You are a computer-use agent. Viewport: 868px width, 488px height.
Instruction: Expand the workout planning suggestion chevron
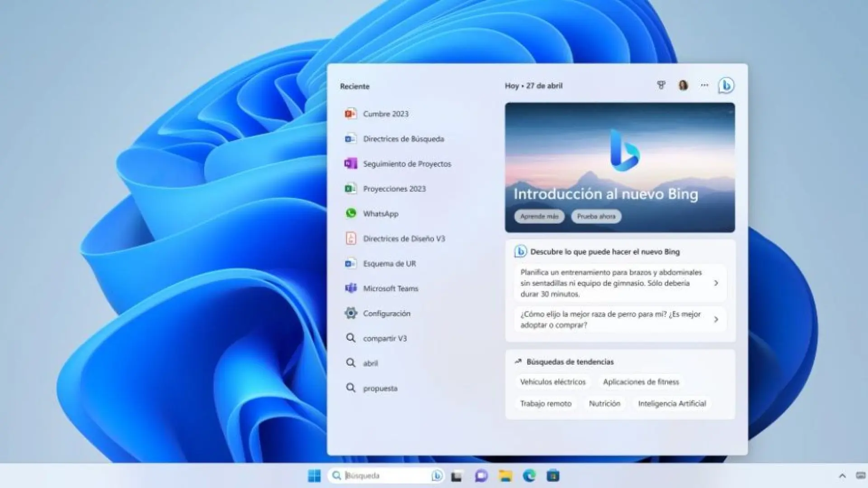[x=716, y=283]
